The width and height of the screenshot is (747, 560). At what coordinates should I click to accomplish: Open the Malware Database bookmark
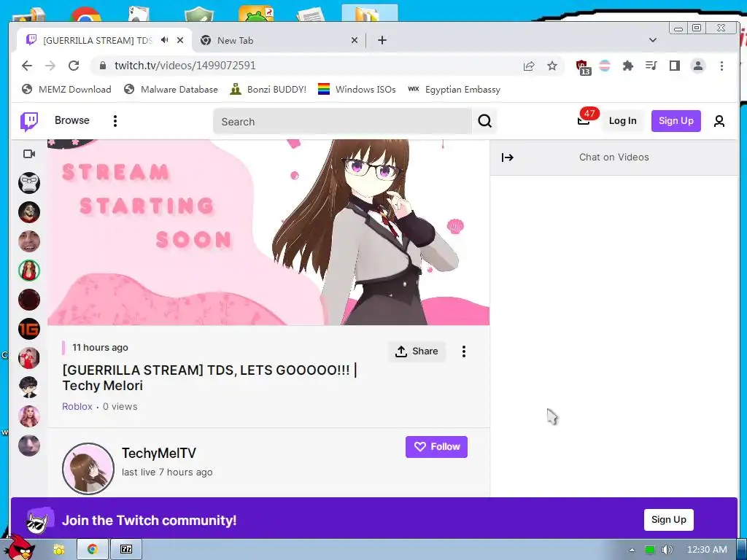171,90
